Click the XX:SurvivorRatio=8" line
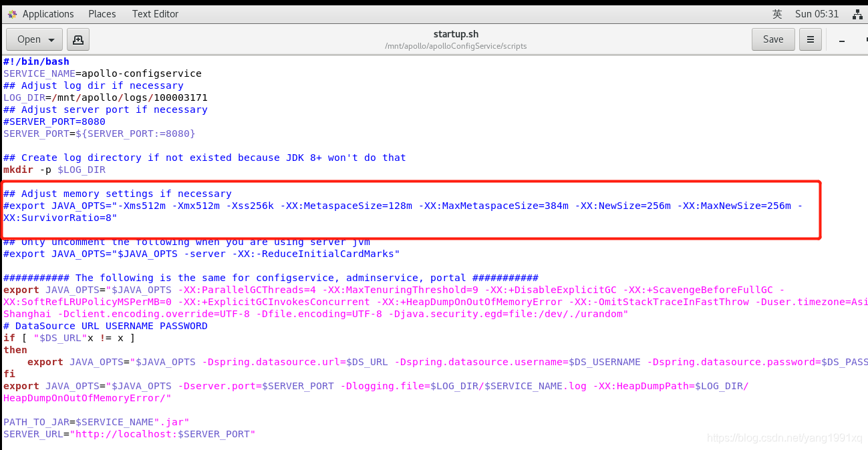Image resolution: width=868 pixels, height=450 pixels. tap(60, 218)
